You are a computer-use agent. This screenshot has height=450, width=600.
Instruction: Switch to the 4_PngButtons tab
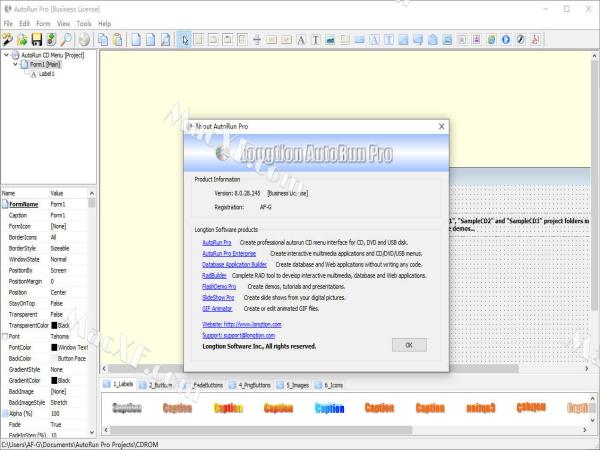(250, 385)
